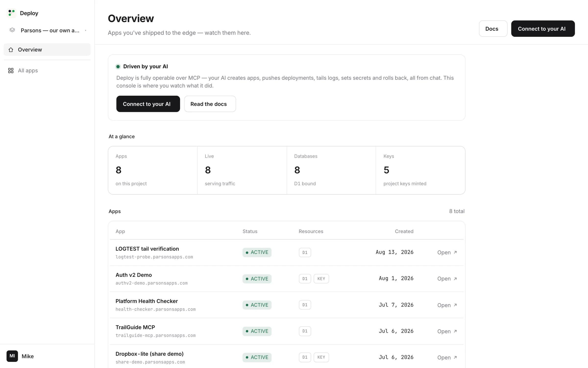Click the Aug 13, 2026 created date
This screenshot has height=368, width=588.
click(394, 252)
